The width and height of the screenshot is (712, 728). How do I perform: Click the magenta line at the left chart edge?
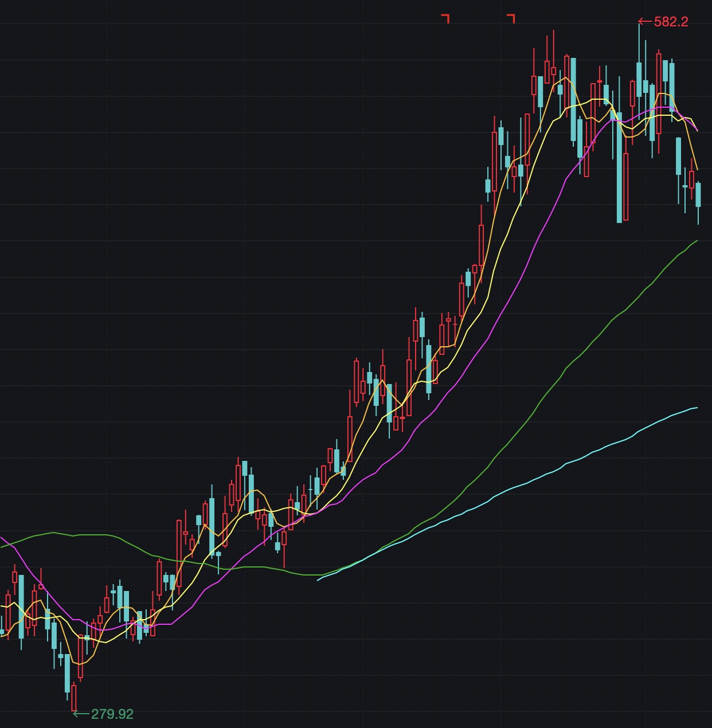coord(2,538)
